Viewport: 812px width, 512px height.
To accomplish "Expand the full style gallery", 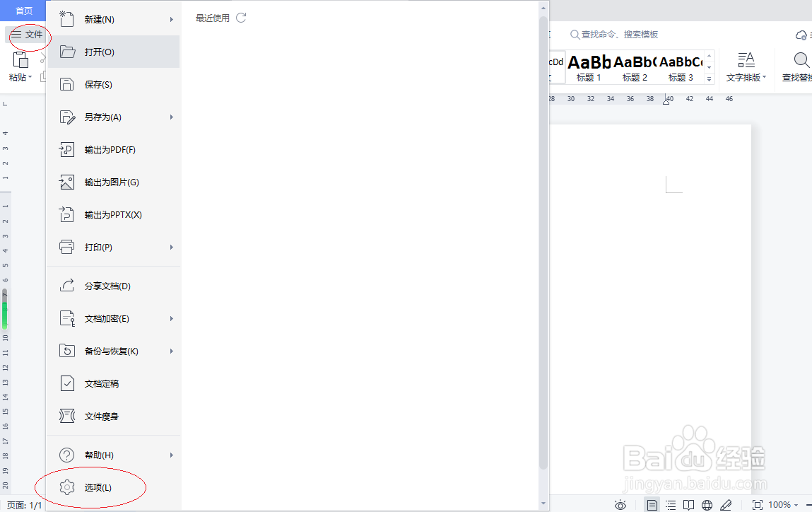I will [x=709, y=78].
